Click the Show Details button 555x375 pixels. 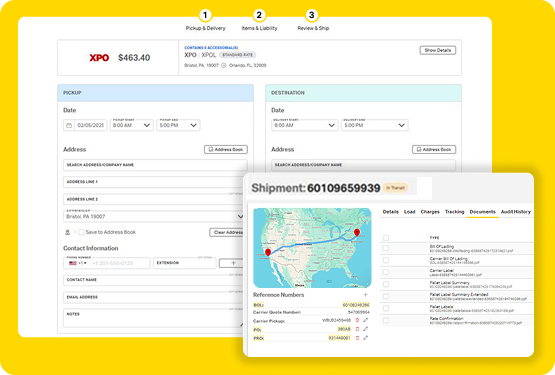click(x=437, y=50)
